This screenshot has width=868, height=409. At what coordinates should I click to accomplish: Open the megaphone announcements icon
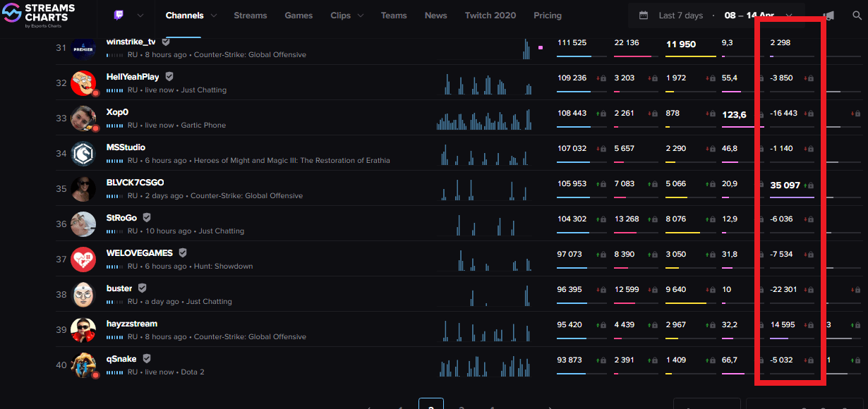tap(828, 16)
